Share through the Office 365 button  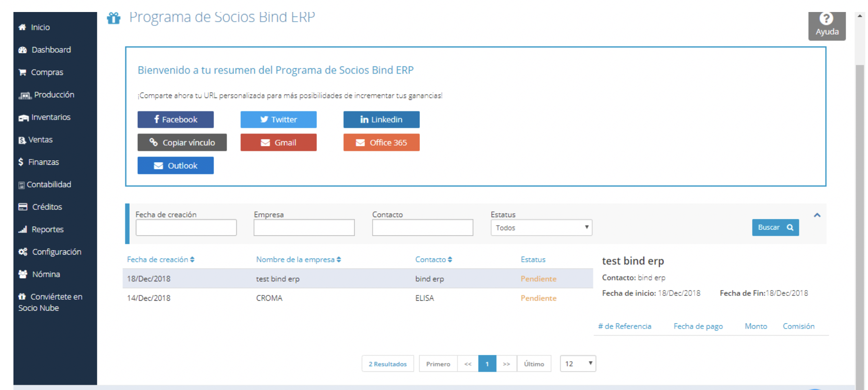coord(381,143)
